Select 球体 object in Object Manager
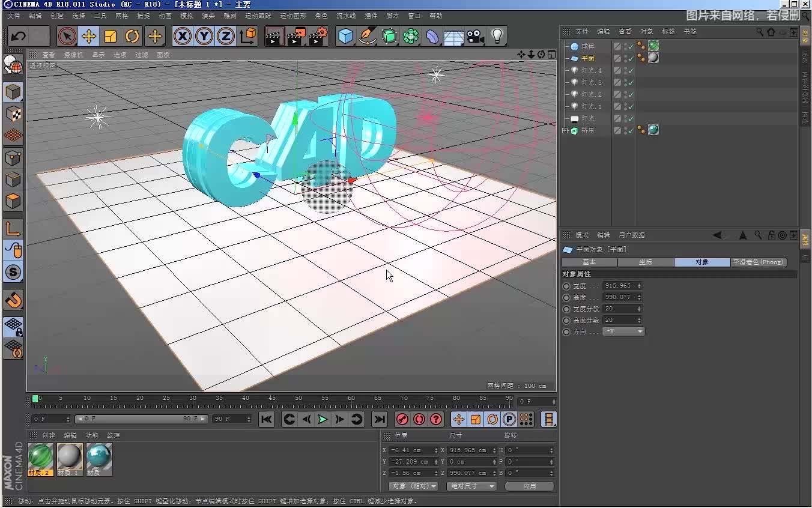 [x=587, y=46]
